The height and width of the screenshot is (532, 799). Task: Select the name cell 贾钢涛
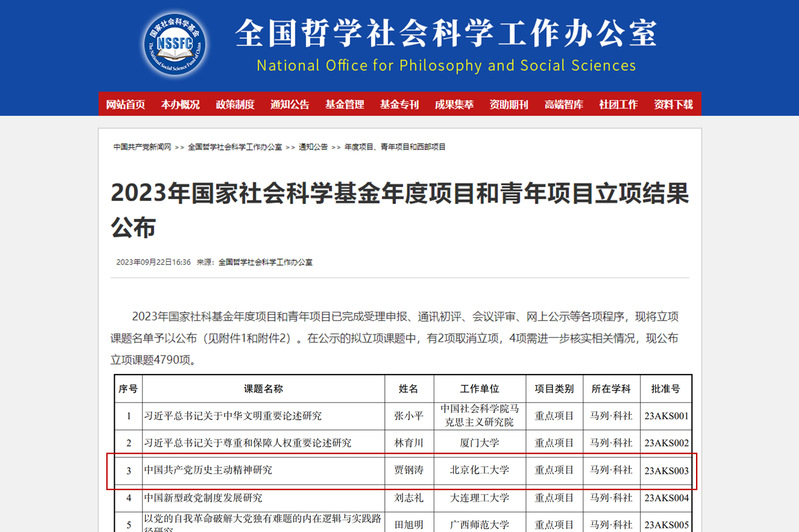409,470
